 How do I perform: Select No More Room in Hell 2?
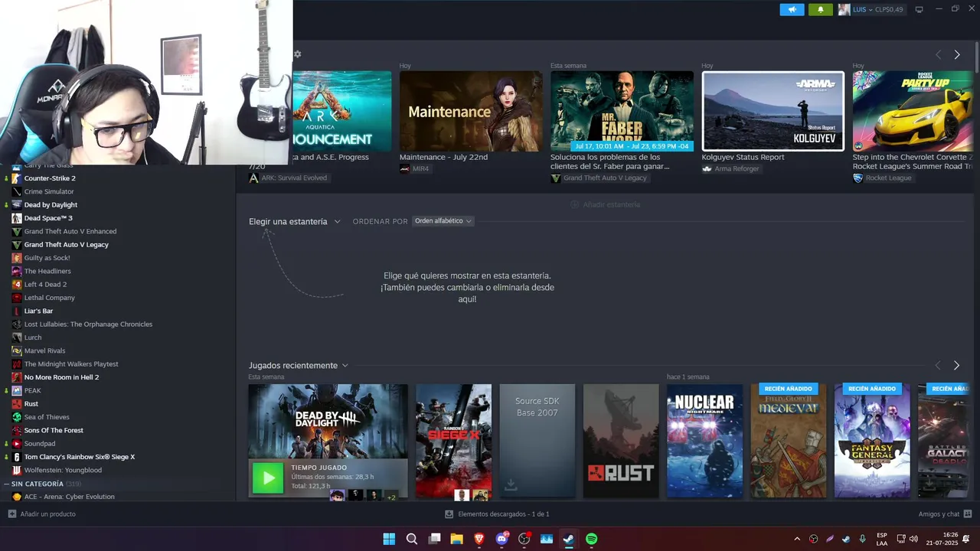tap(61, 377)
